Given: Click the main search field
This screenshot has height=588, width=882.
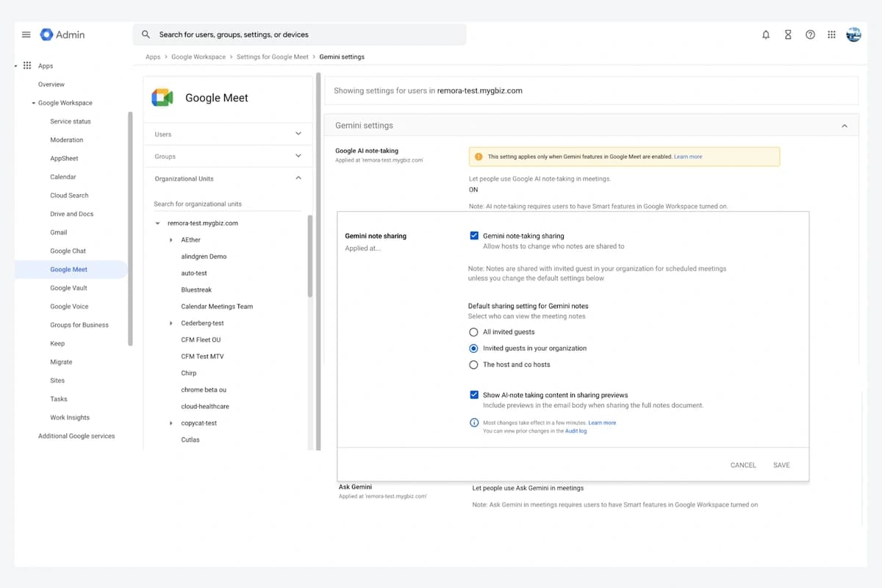Looking at the screenshot, I should click(299, 35).
